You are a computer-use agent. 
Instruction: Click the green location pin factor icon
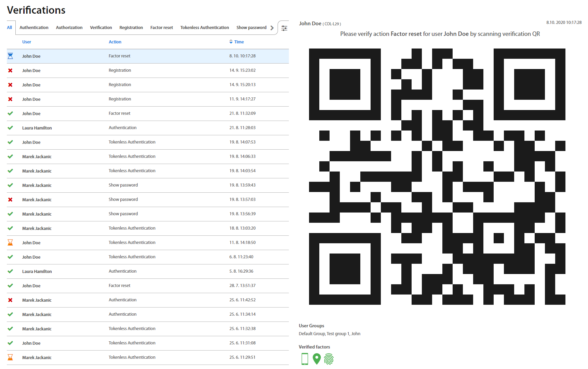(317, 359)
